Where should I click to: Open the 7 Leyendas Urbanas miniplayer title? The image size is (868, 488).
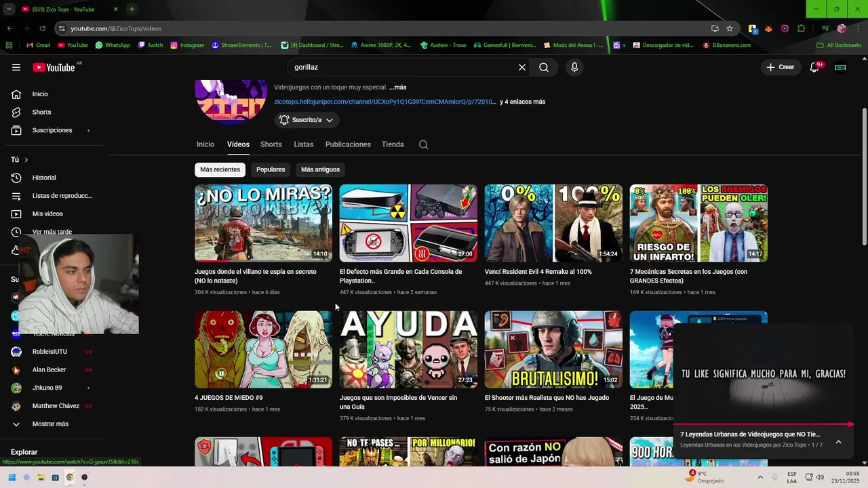click(x=751, y=434)
